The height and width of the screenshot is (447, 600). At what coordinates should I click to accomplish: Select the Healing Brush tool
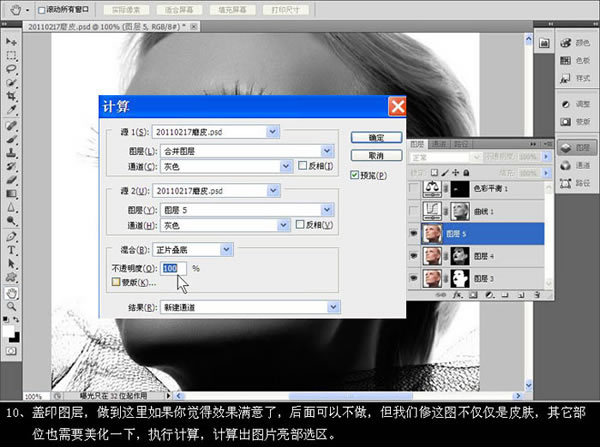[11, 126]
